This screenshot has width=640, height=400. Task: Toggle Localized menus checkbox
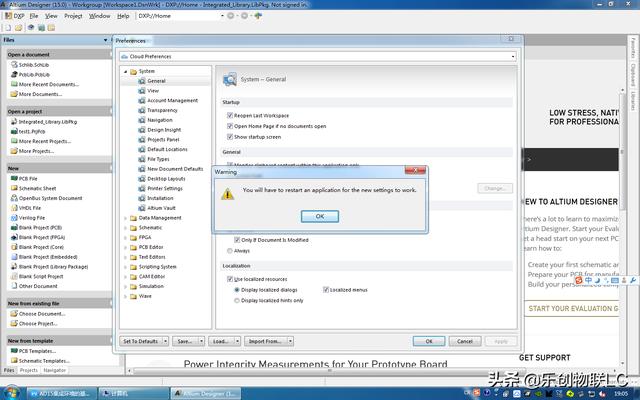(x=326, y=290)
